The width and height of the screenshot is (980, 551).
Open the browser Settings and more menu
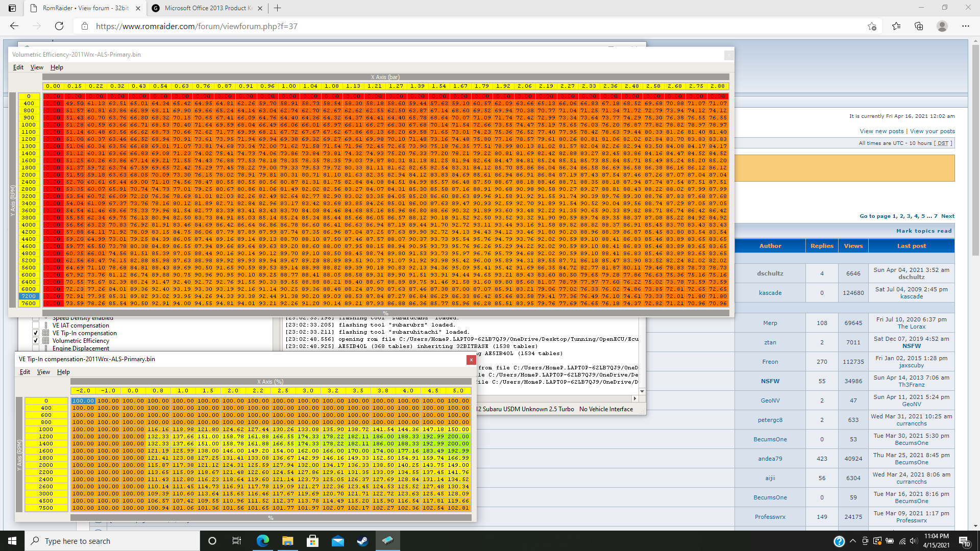tap(965, 26)
